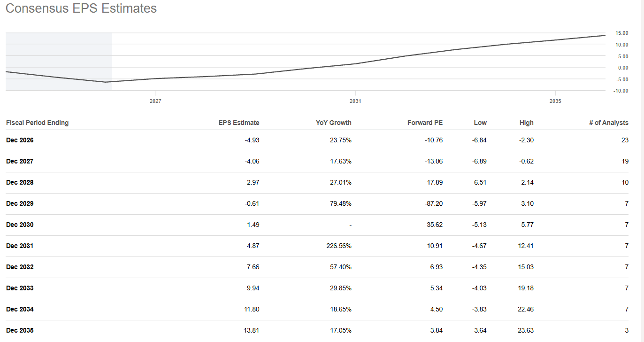Click the -87.20 Forward PE cell
This screenshot has width=644, height=342.
click(432, 203)
